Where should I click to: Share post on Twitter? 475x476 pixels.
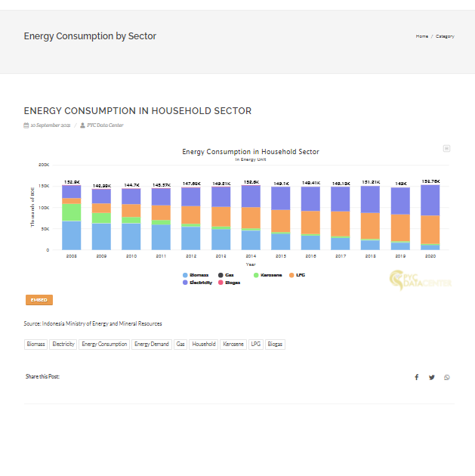[x=432, y=377]
